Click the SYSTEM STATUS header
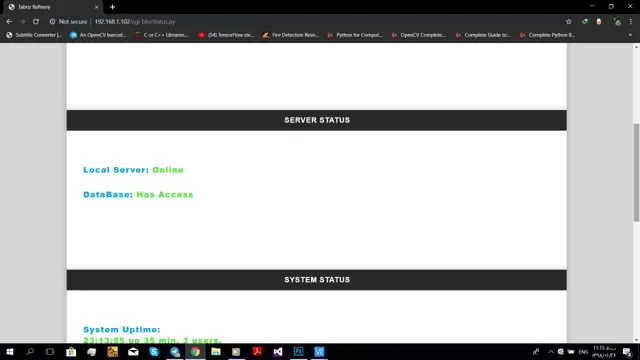Viewport: 640px width, 360px height. [x=317, y=280]
